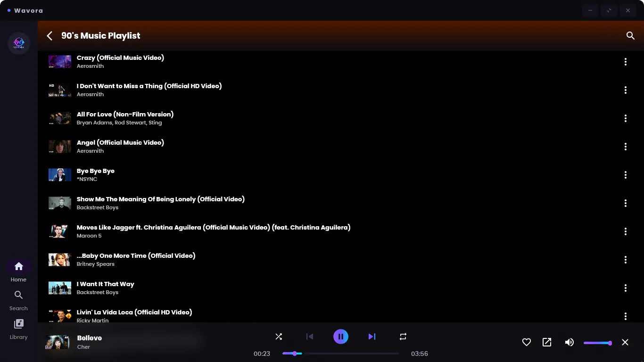Open options for ...Baby One More Time
Screen dimensions: 644x362
tap(626, 260)
